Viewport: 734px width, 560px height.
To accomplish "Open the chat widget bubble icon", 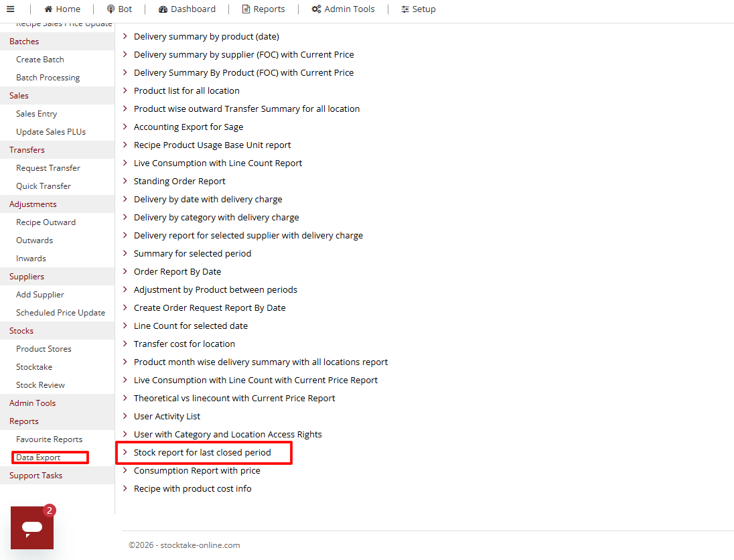I will 32,528.
